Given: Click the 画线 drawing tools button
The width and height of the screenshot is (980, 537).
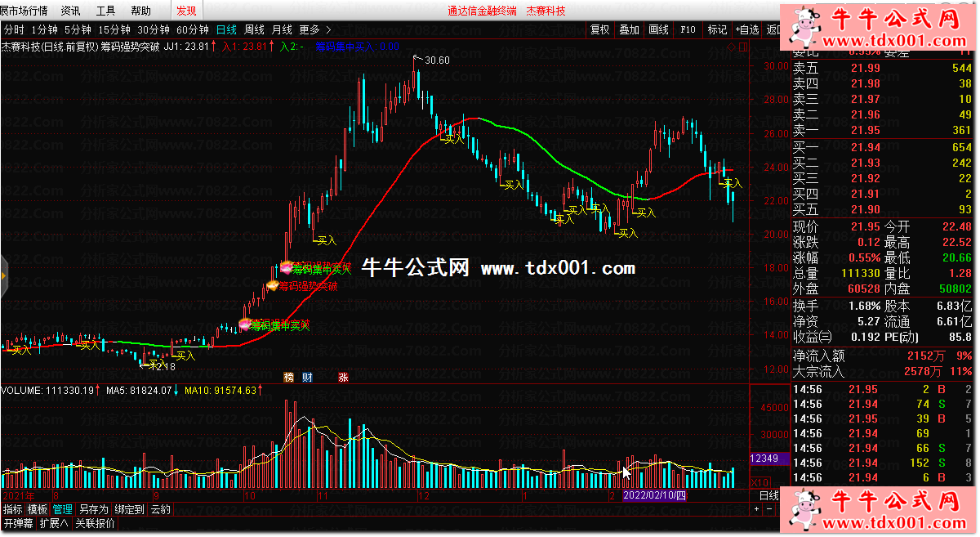Looking at the screenshot, I should [x=658, y=30].
